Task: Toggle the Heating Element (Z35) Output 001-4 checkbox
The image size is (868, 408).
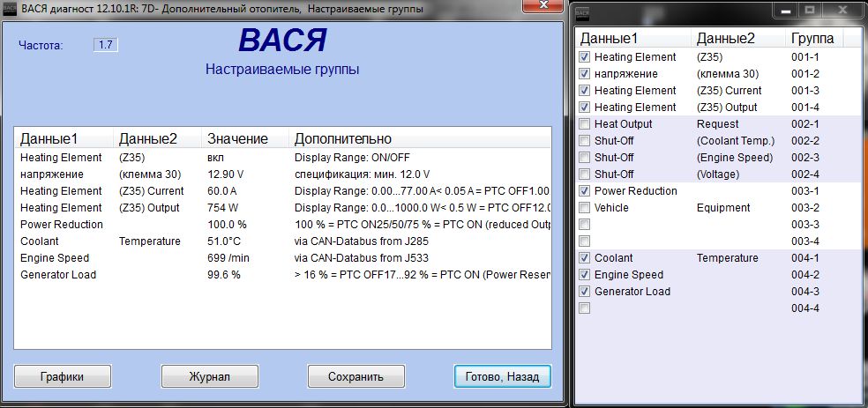Action: (584, 108)
